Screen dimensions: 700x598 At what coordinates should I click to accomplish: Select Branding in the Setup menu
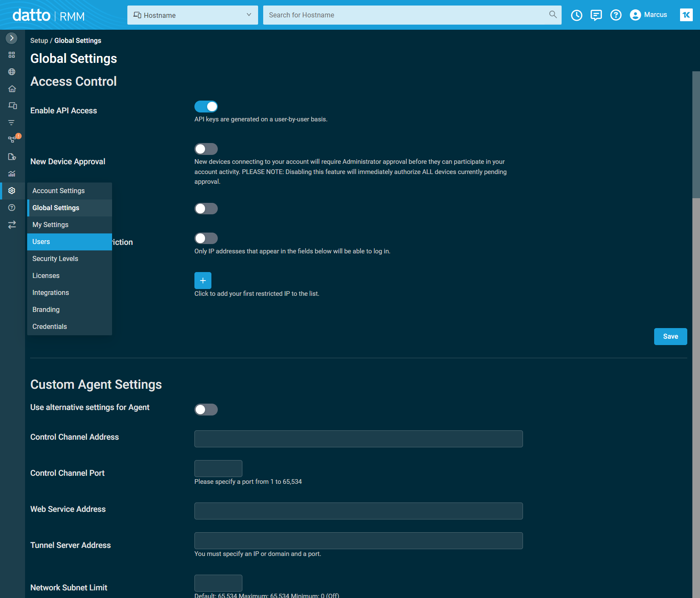tap(70, 310)
